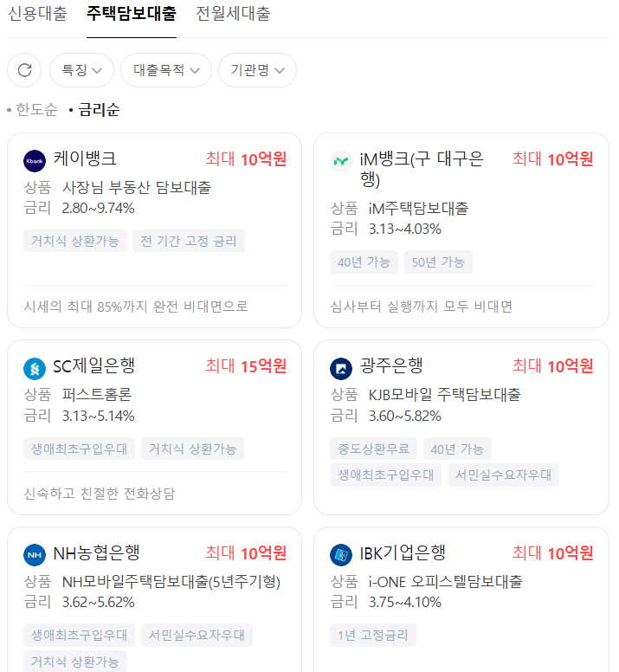Sort loans by 한도순
The height and width of the screenshot is (672, 619).
tap(36, 110)
